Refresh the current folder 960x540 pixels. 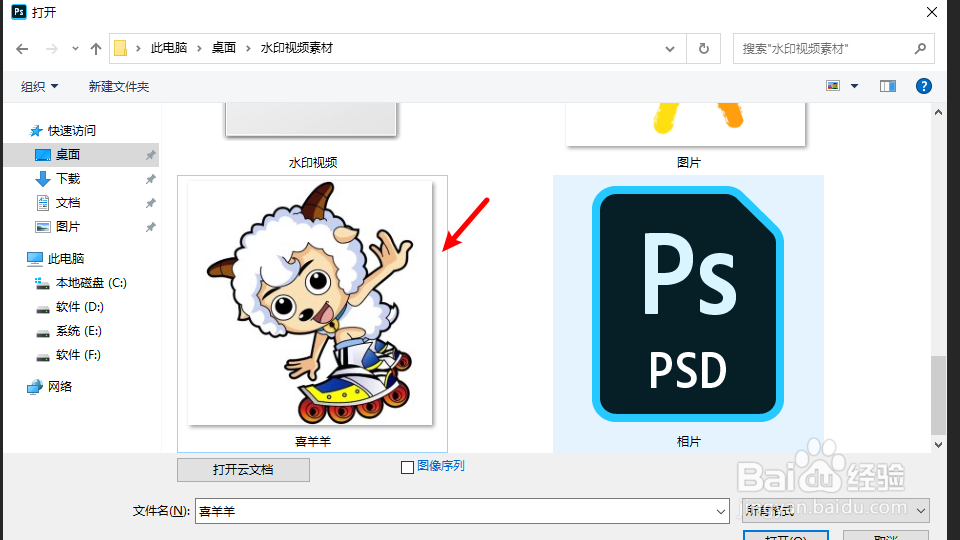tap(703, 48)
